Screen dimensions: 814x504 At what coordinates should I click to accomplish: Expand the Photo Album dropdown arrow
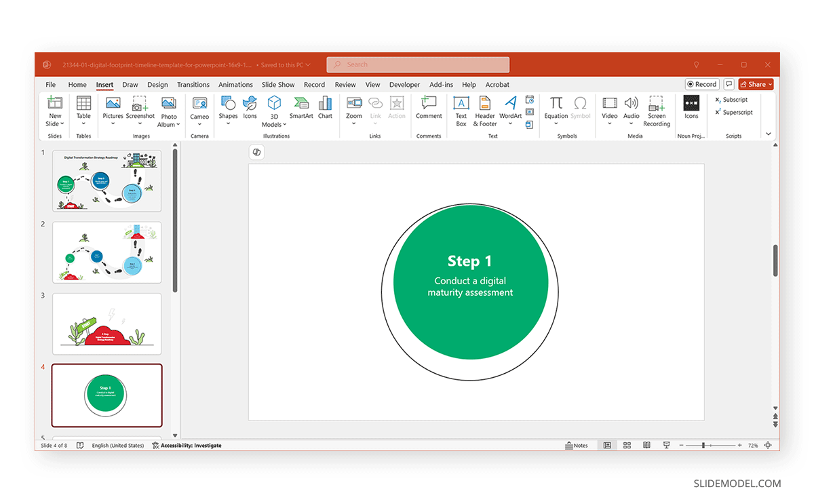[178, 125]
